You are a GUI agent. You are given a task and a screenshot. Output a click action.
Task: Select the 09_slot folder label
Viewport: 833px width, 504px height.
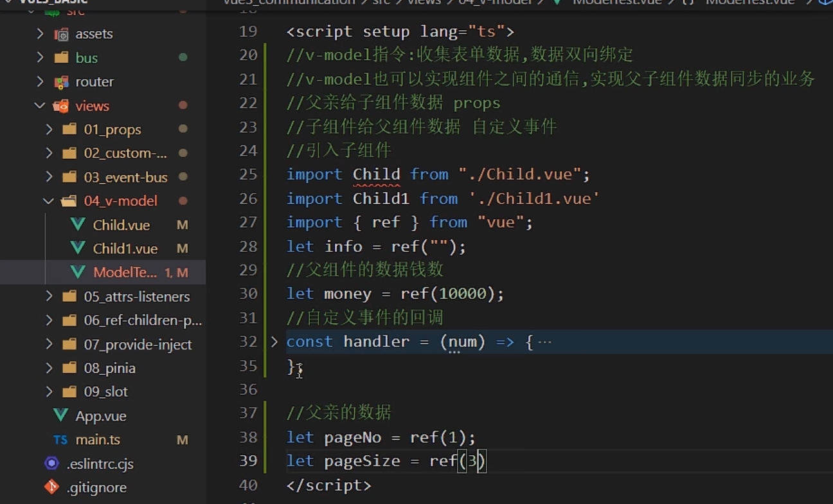pos(106,392)
